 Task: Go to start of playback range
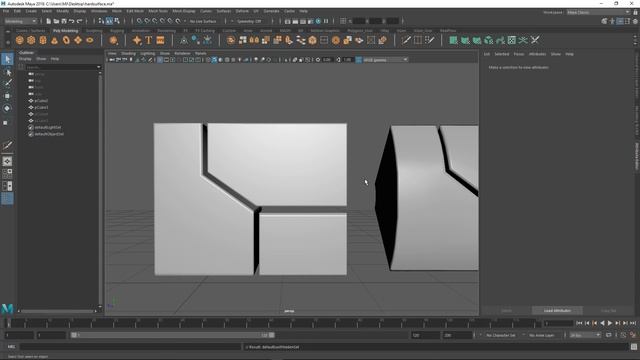point(579,323)
